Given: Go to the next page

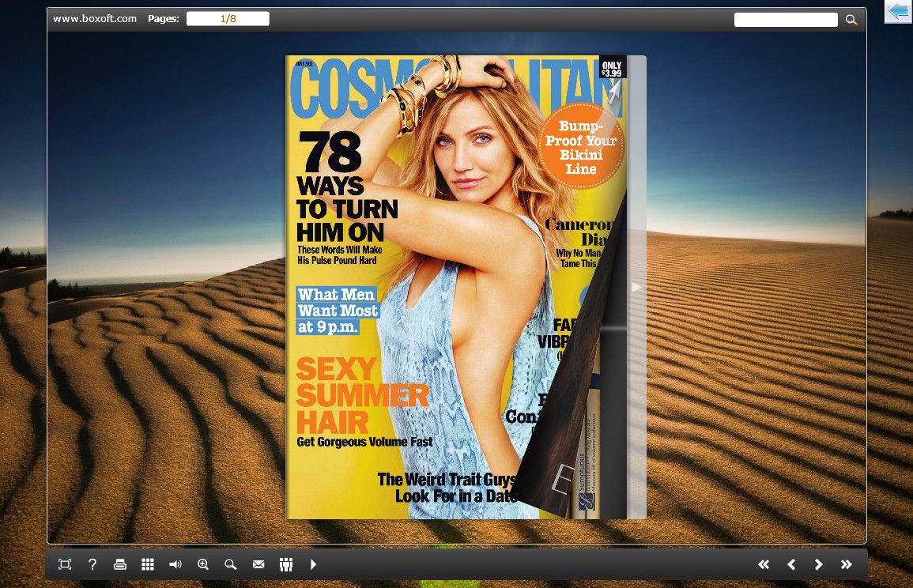Looking at the screenshot, I should point(819,564).
